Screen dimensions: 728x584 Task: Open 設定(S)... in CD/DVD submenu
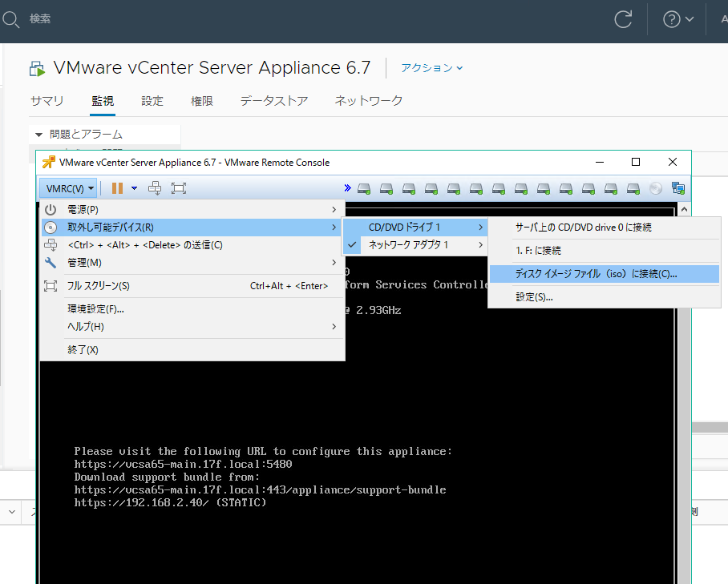click(605, 297)
